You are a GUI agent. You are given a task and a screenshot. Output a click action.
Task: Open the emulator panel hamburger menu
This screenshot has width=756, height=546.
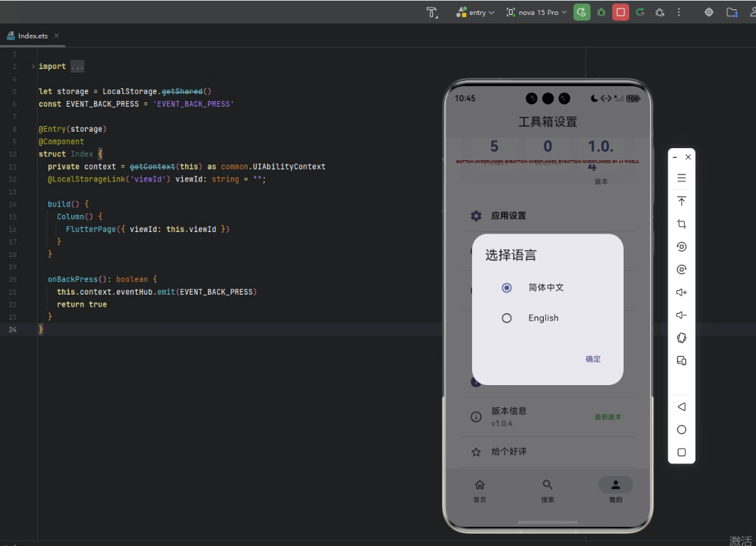pyautogui.click(x=681, y=178)
